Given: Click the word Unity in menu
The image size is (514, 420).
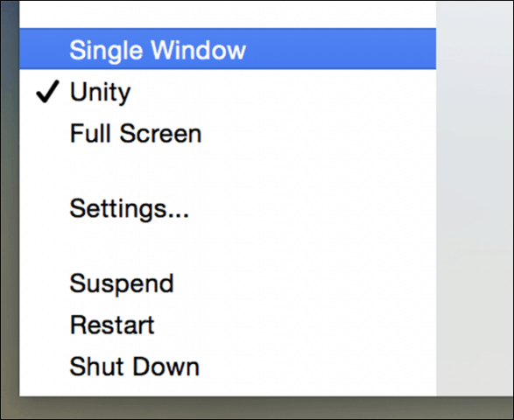Looking at the screenshot, I should pyautogui.click(x=101, y=93).
